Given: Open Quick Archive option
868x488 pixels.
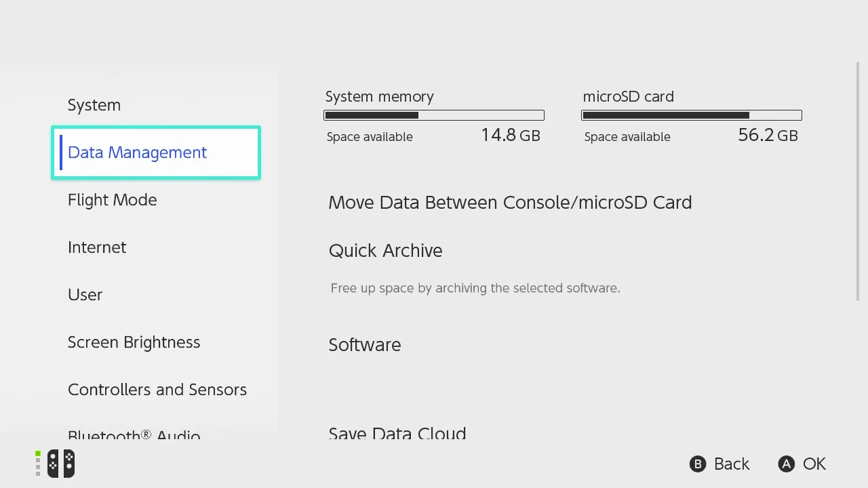Looking at the screenshot, I should click(385, 251).
